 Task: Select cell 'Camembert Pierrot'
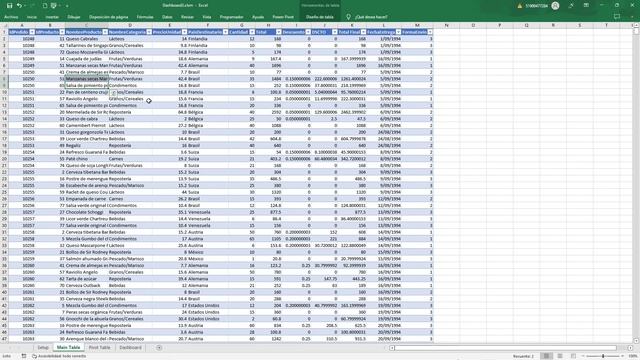[x=87, y=125]
